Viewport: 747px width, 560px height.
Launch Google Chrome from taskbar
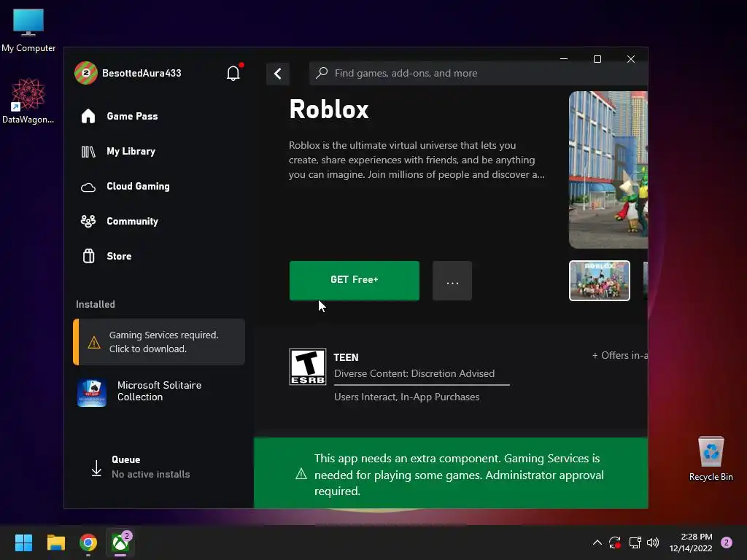pyautogui.click(x=88, y=542)
